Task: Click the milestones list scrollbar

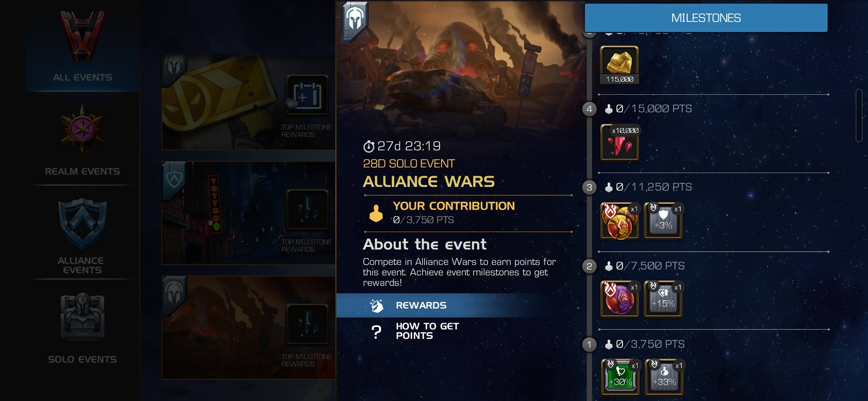Action: tap(859, 115)
